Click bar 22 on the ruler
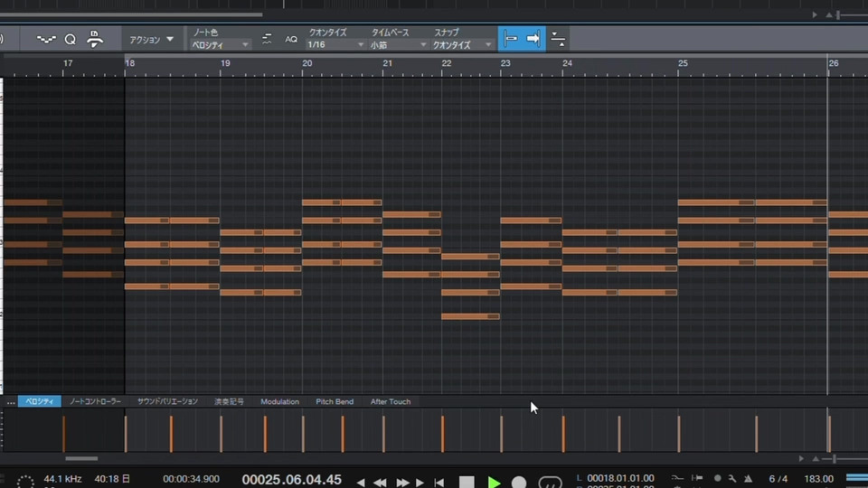Image resolution: width=868 pixels, height=488 pixels. [447, 63]
